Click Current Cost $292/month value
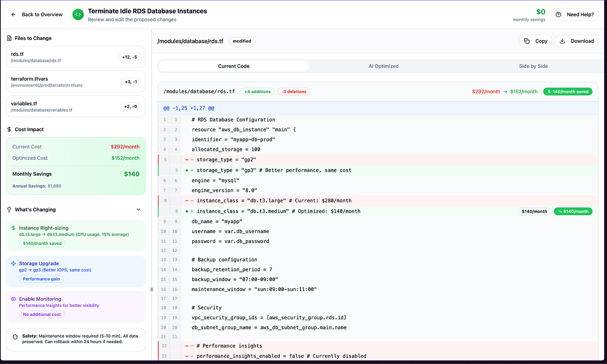The width and height of the screenshot is (607, 364). [x=125, y=147]
